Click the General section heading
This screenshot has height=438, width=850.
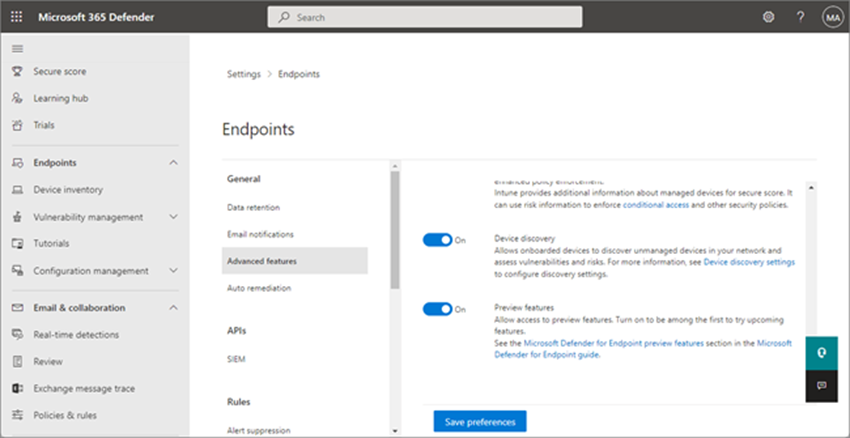(243, 179)
